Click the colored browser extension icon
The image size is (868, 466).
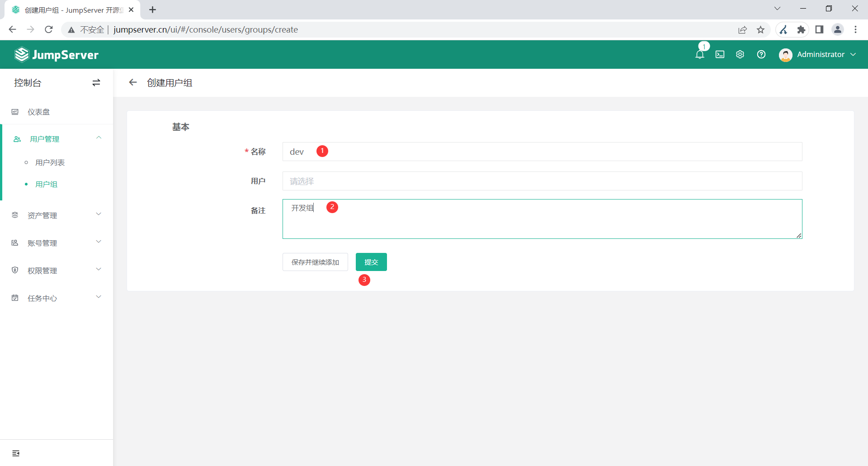[x=783, y=30]
